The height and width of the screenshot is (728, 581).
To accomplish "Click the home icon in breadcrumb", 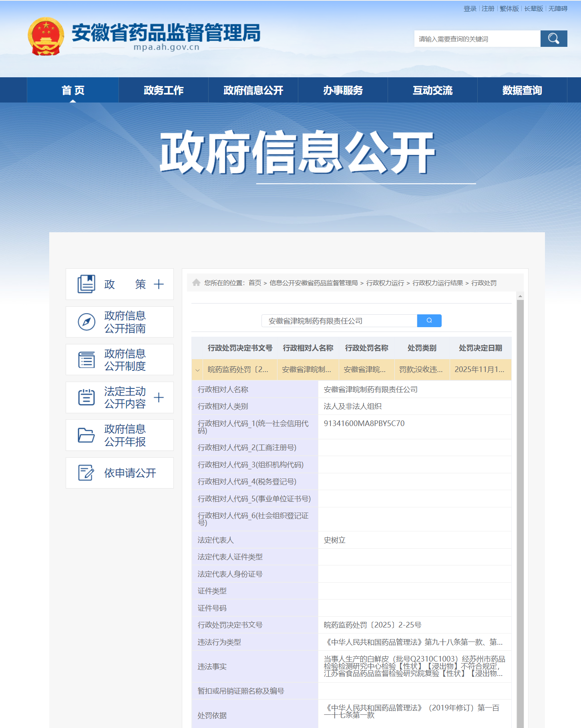I will tap(196, 283).
